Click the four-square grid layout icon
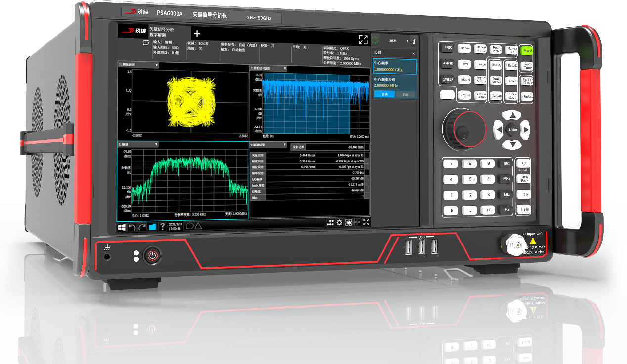This screenshot has height=364, width=627. point(358,222)
